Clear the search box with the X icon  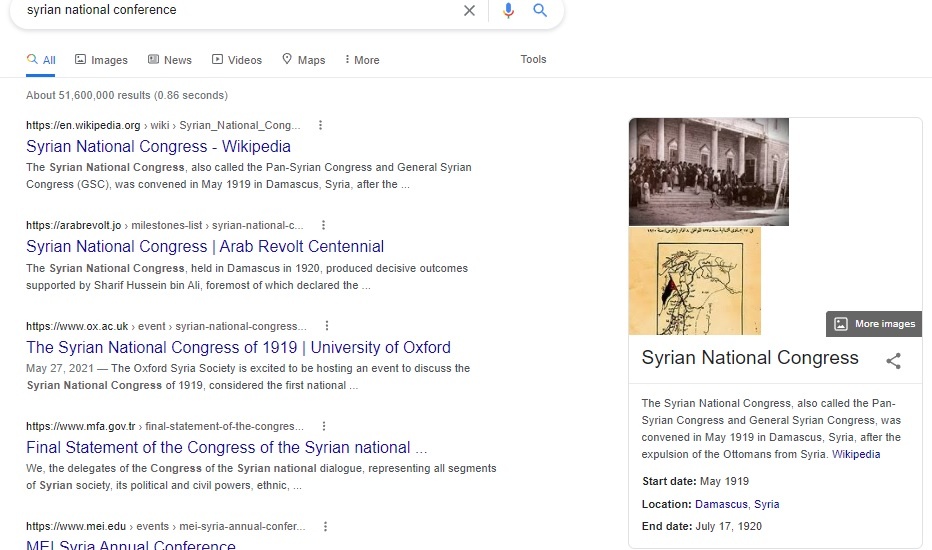click(469, 10)
